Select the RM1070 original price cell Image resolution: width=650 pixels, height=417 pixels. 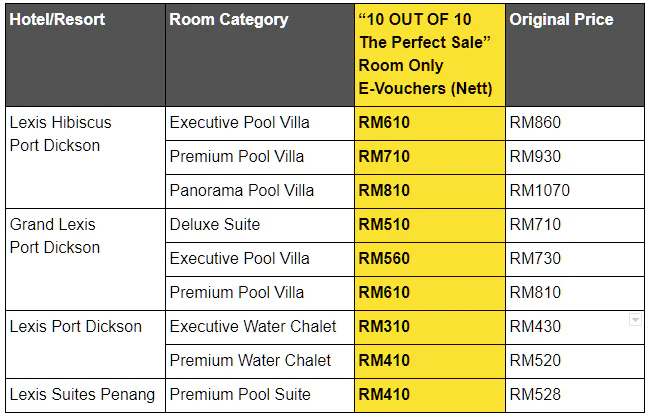coord(575,192)
